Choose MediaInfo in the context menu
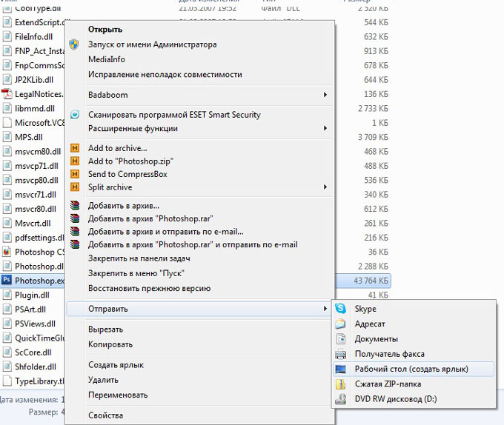This screenshot has height=425, width=504. (x=107, y=59)
